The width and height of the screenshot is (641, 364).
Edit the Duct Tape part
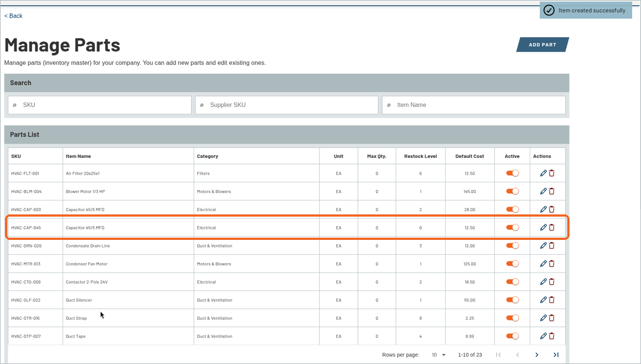point(543,336)
